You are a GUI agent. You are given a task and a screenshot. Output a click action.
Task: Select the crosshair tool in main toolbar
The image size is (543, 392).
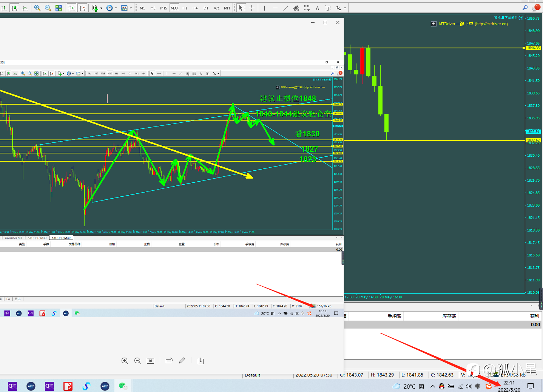coord(251,8)
